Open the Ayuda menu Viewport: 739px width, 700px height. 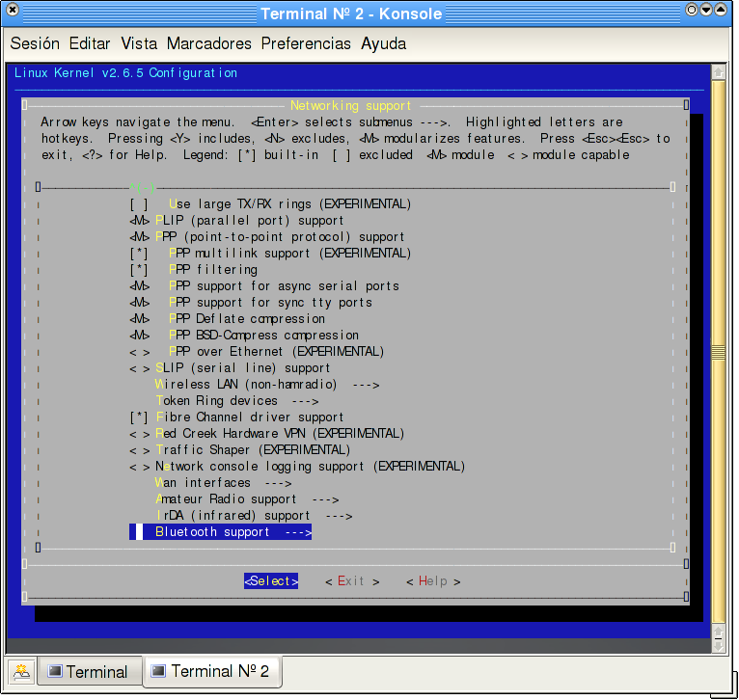[x=384, y=43]
